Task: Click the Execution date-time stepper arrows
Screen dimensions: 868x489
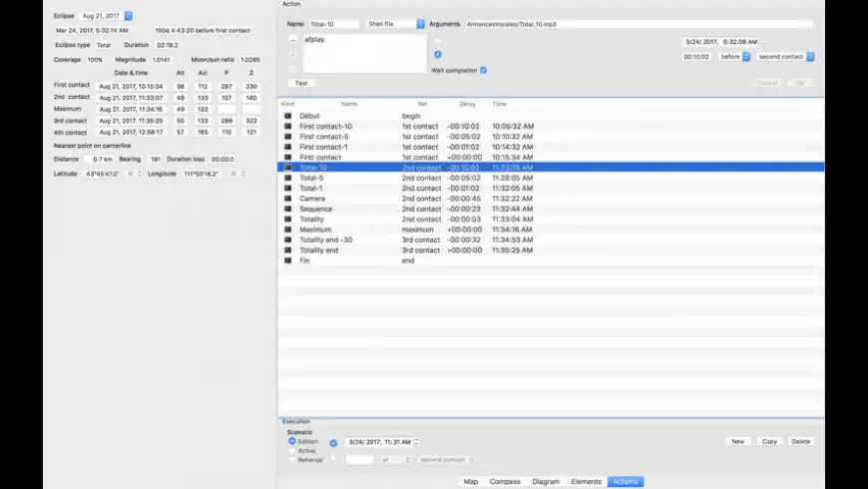Action: (x=416, y=442)
